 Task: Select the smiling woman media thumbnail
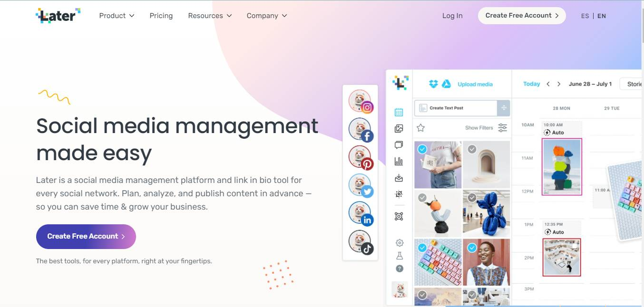pyautogui.click(x=487, y=262)
